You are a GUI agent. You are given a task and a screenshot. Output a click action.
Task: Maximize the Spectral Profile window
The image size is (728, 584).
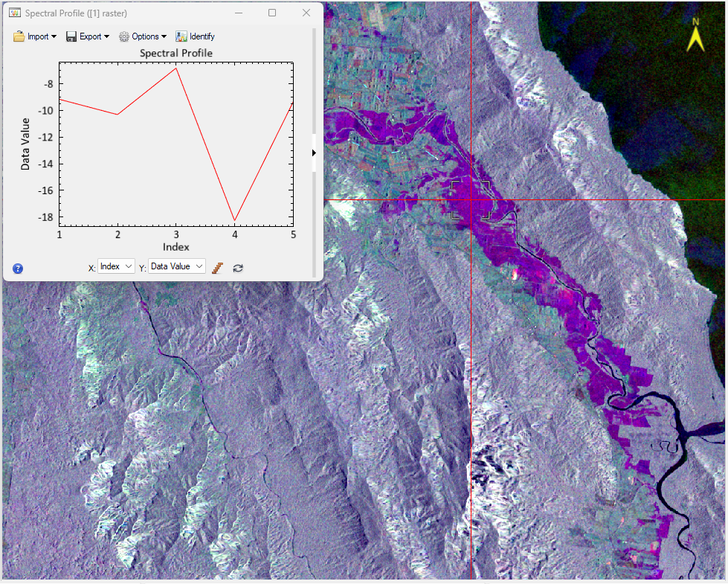pos(272,13)
